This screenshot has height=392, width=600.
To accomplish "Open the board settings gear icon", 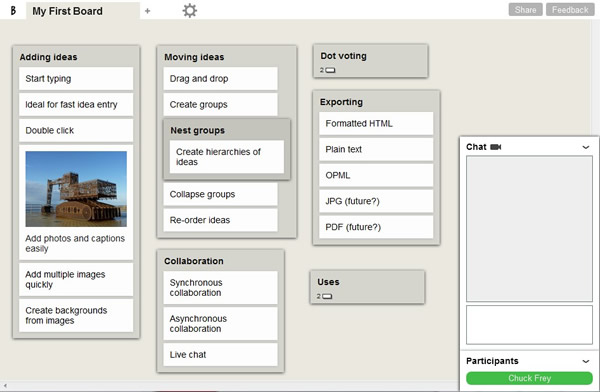I will coord(189,10).
